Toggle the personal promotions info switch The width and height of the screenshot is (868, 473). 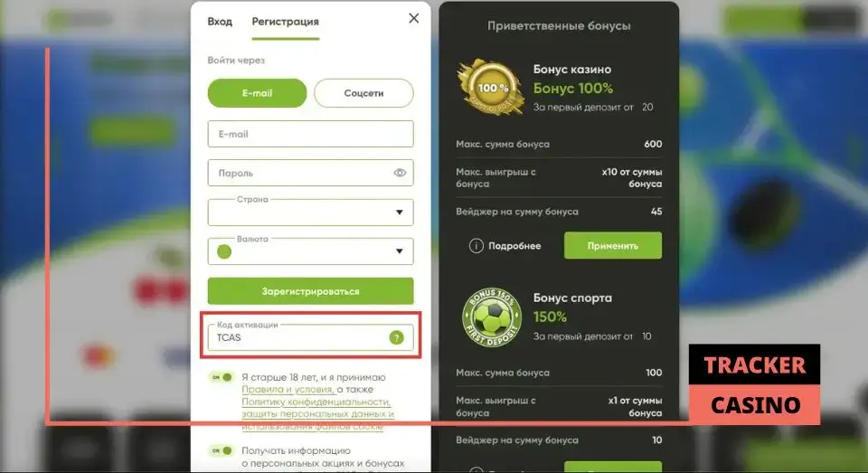click(x=222, y=450)
